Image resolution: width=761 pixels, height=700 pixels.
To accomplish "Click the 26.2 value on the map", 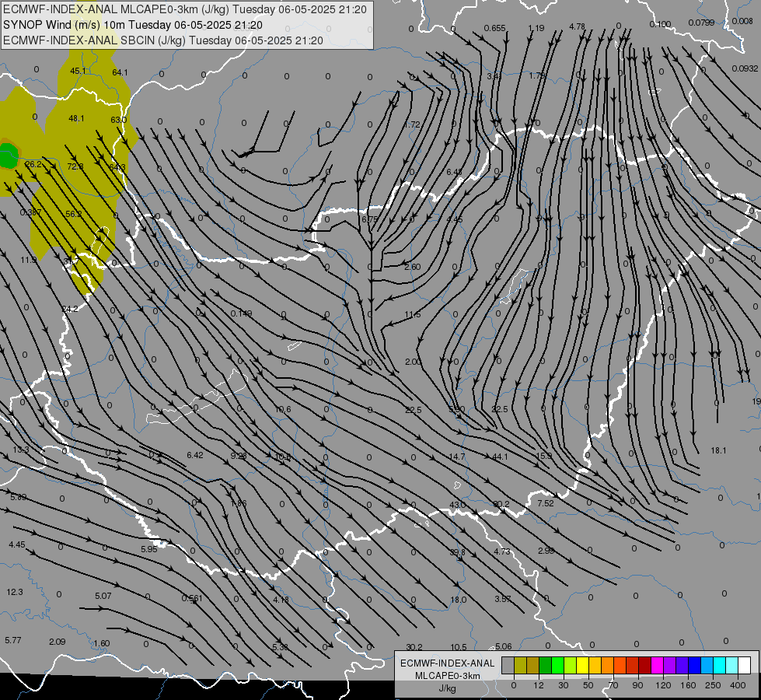I will pyautogui.click(x=33, y=164).
